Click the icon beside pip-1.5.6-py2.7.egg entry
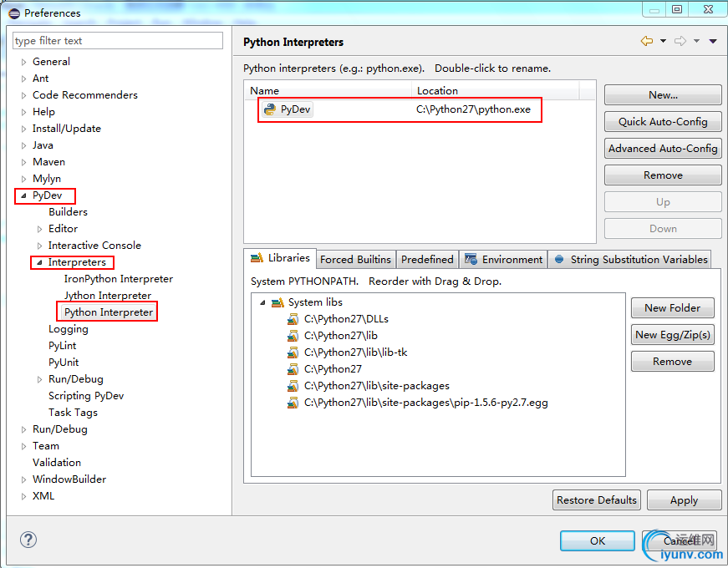The width and height of the screenshot is (728, 568). click(293, 403)
